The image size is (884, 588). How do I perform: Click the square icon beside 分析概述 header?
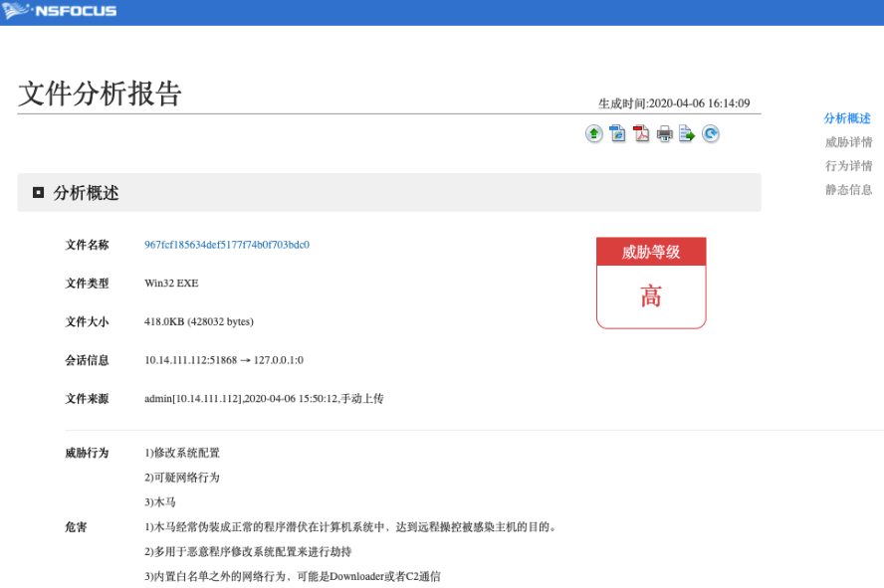tap(36, 191)
